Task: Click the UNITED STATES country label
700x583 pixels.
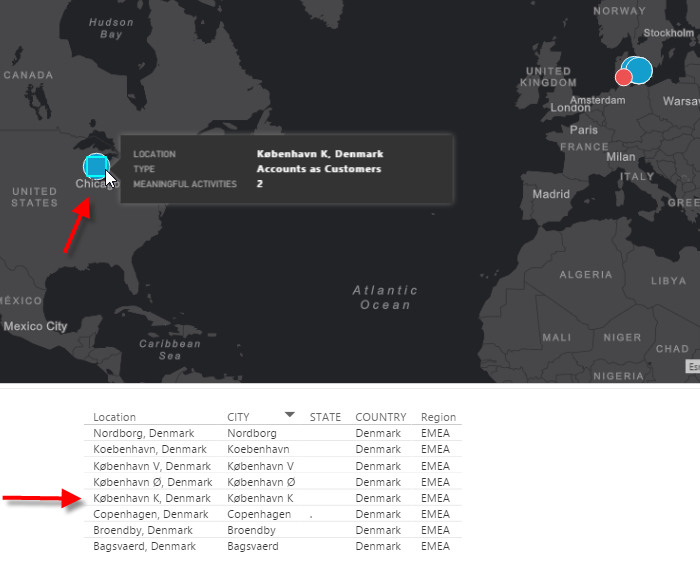Action: 35,197
